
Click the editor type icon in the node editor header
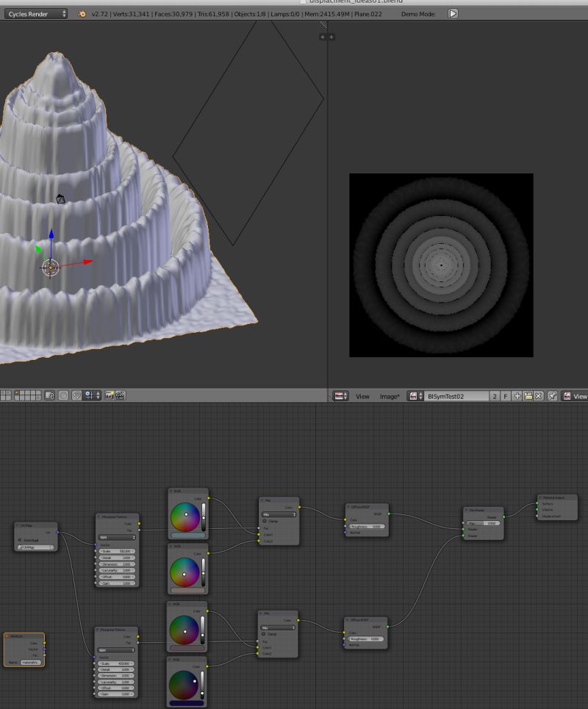click(x=6, y=396)
